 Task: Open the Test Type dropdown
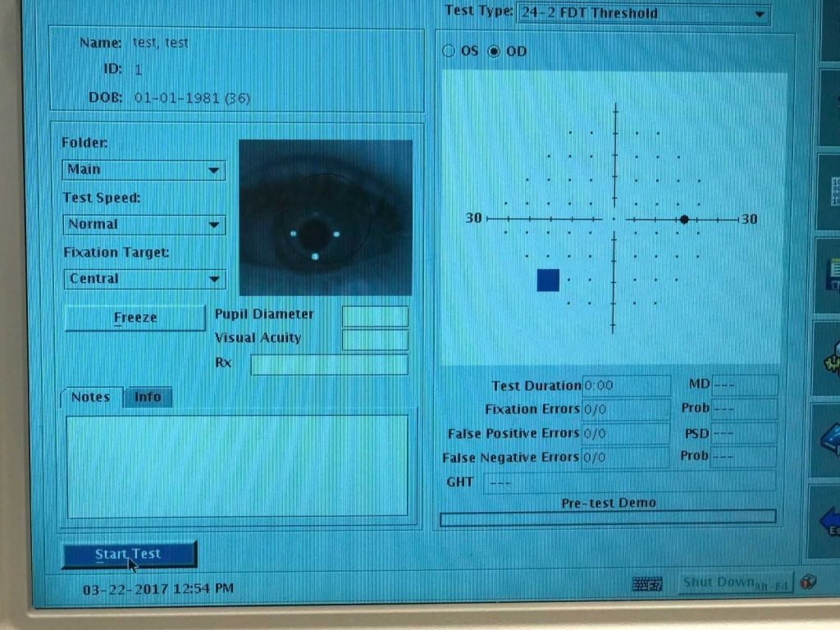click(x=761, y=14)
